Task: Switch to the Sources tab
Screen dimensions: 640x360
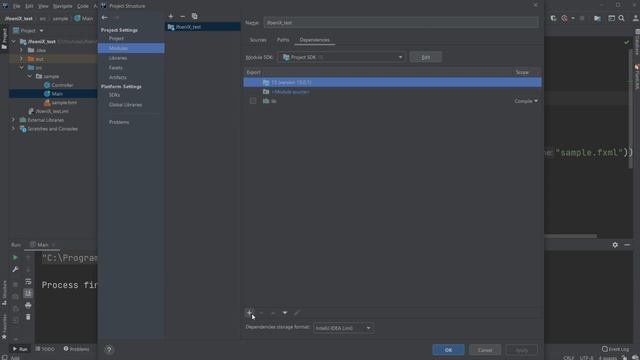Action: pyautogui.click(x=258, y=40)
